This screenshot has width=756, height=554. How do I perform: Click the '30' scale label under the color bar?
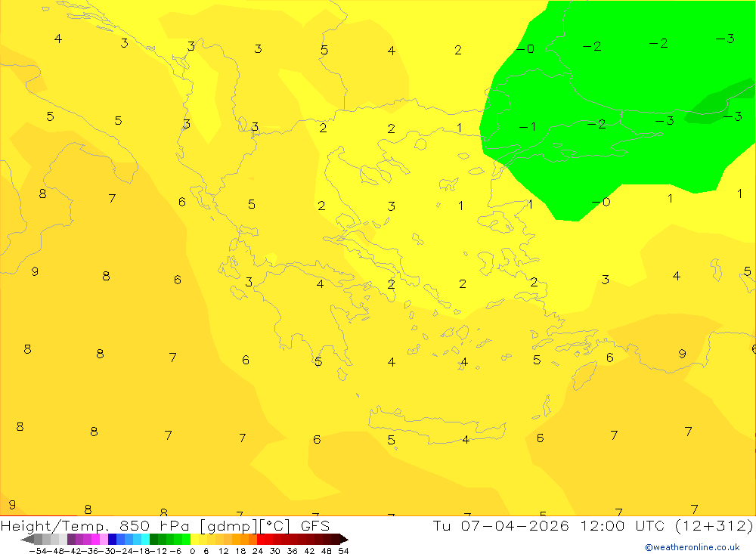coord(275,551)
